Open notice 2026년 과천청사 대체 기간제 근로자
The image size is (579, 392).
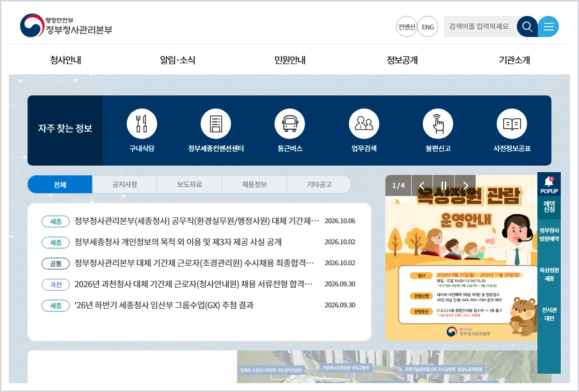[x=194, y=284]
